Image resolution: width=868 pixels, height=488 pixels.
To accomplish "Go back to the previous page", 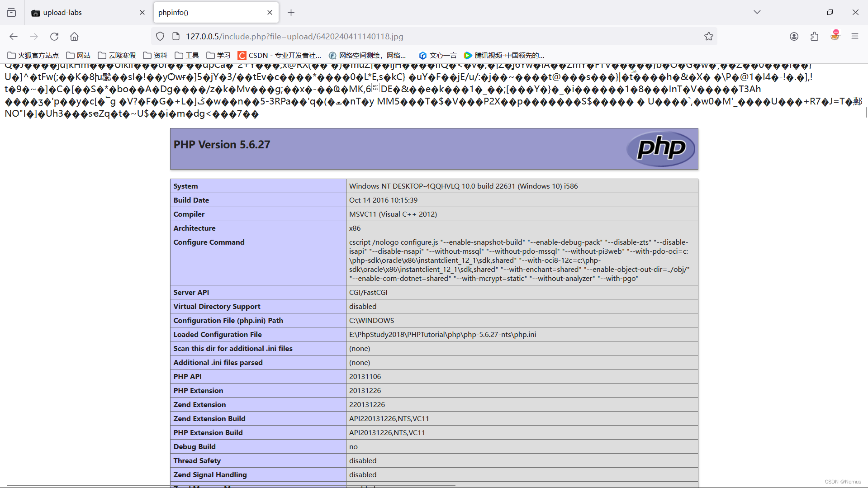I will click(14, 37).
